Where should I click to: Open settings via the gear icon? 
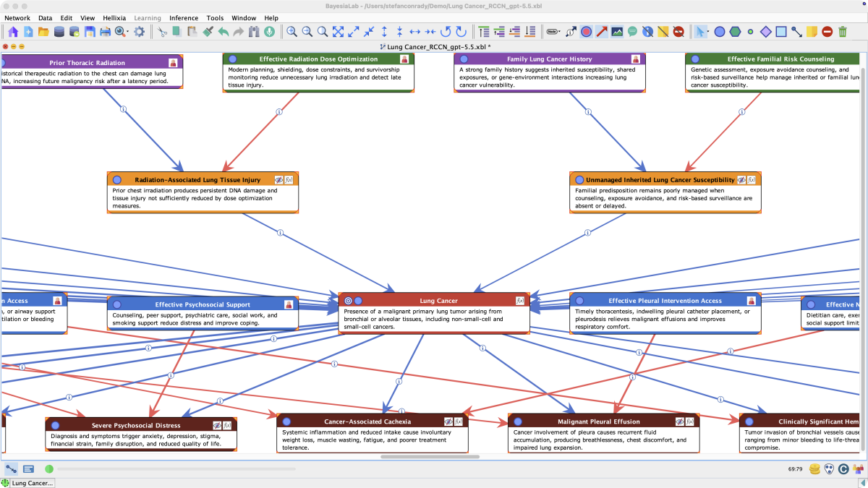pos(139,32)
